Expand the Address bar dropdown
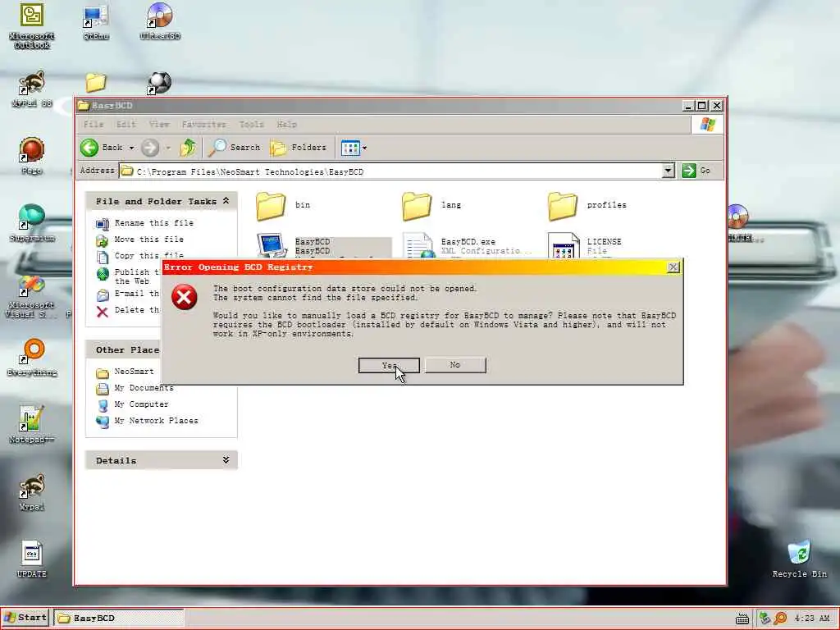 coord(668,171)
